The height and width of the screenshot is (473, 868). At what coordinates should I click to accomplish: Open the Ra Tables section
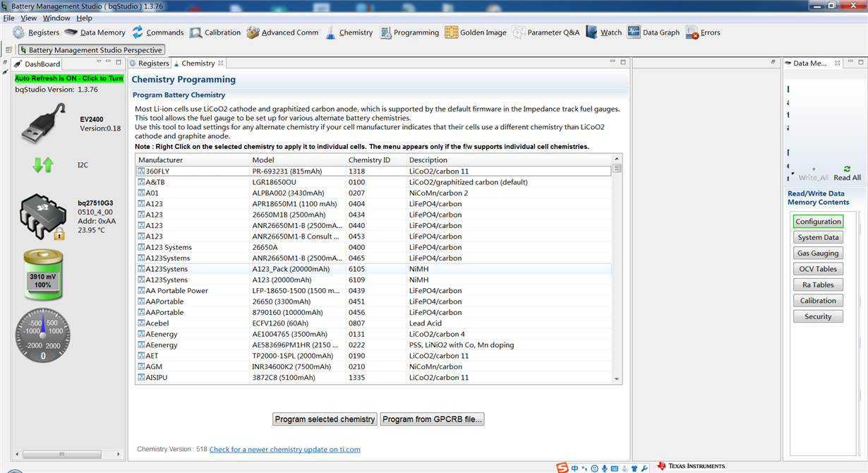click(x=818, y=285)
